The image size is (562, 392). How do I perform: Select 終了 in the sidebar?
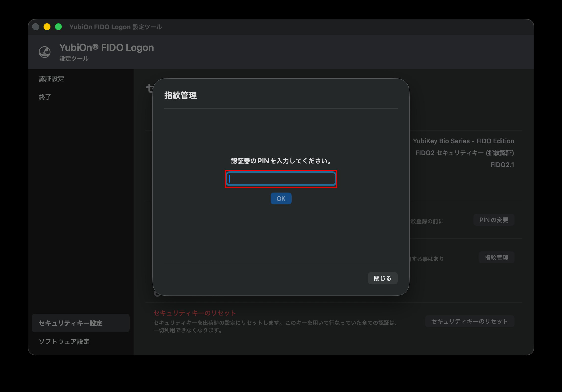click(x=45, y=97)
